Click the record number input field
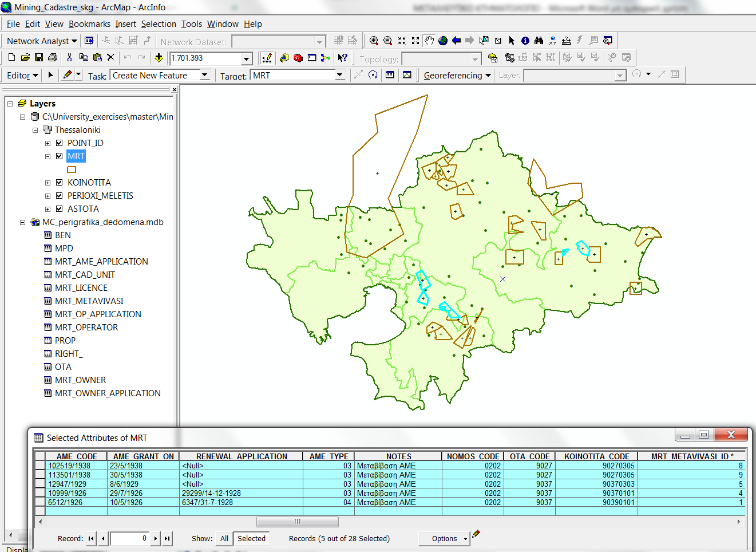The height and width of the screenshot is (552, 756). point(130,538)
